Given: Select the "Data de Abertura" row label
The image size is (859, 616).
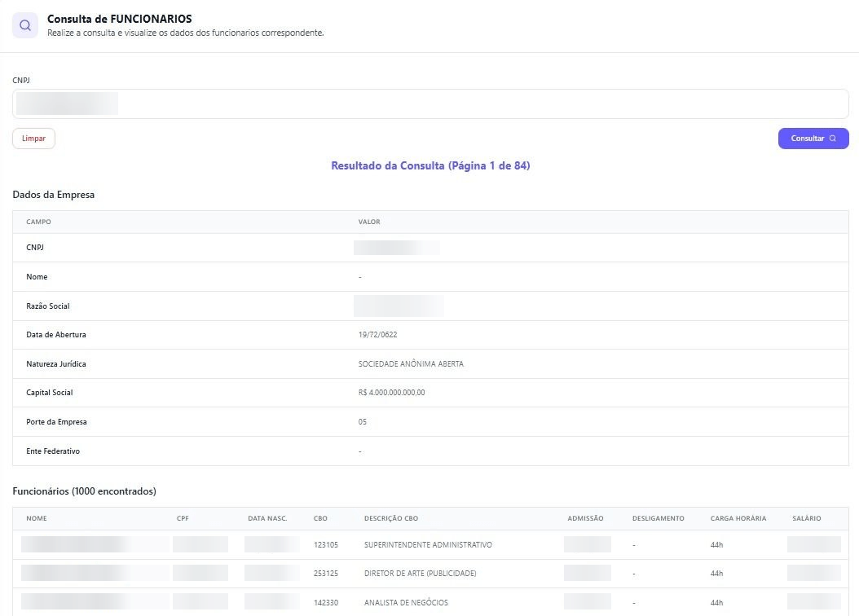Looking at the screenshot, I should pos(56,335).
